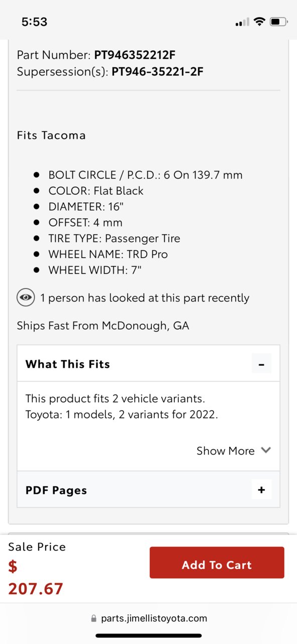Tap the home indicator bar

tap(149, 635)
